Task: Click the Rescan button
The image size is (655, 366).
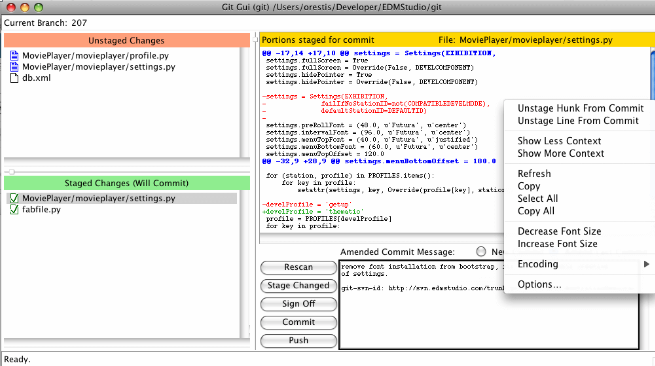Action: tap(298, 267)
